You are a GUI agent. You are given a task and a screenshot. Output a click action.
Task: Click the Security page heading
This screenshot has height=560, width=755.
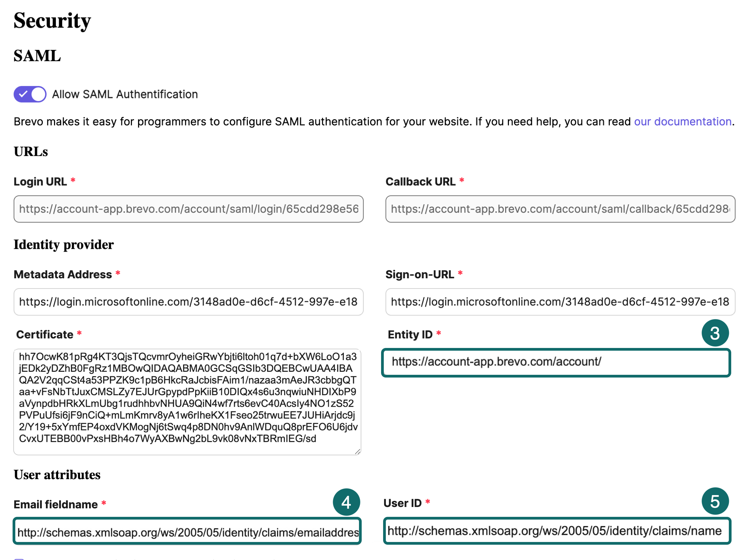tap(52, 21)
